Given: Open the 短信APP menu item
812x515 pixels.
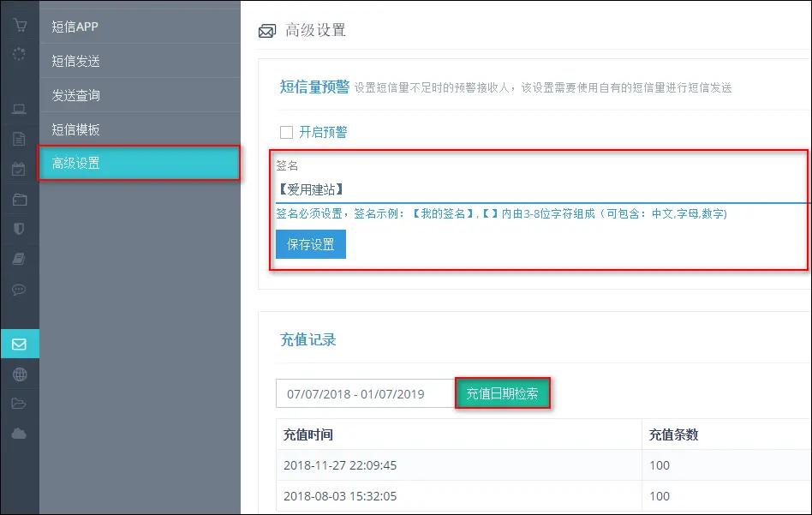Looking at the screenshot, I should pos(75,27).
